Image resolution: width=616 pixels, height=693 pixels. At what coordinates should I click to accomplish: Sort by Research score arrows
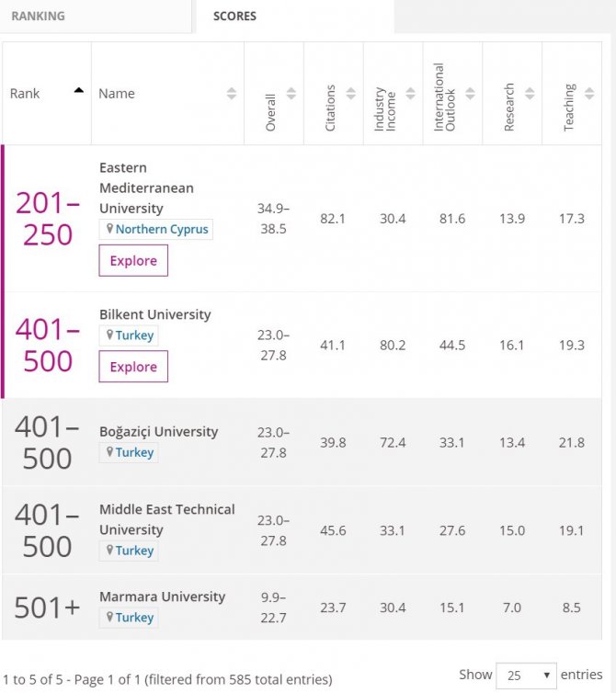tap(530, 94)
